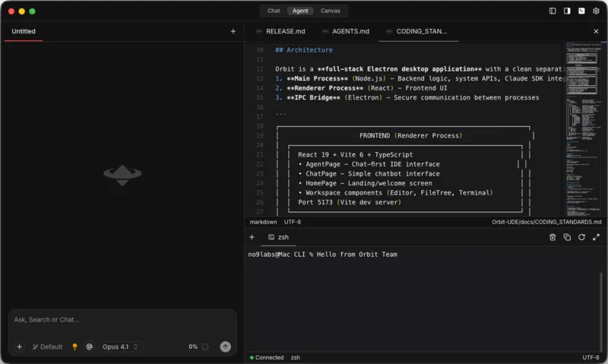Click the terminal UTF-8 label at bottom right

pyautogui.click(x=591, y=357)
